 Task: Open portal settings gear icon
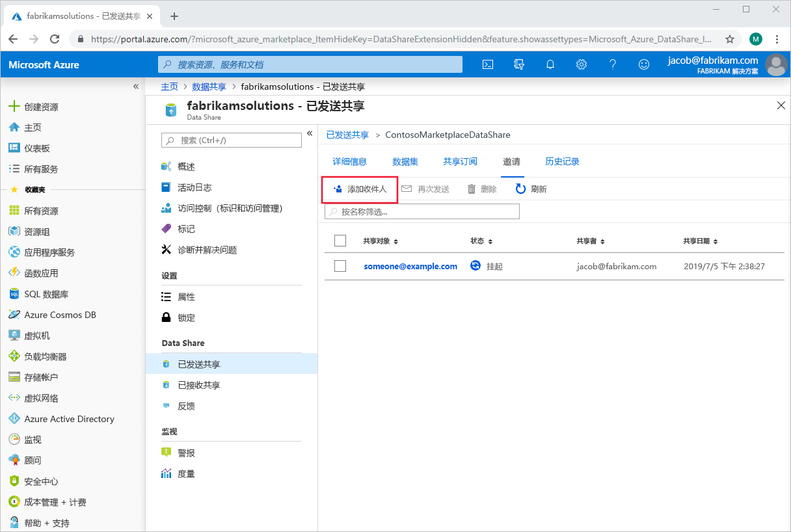(x=581, y=64)
